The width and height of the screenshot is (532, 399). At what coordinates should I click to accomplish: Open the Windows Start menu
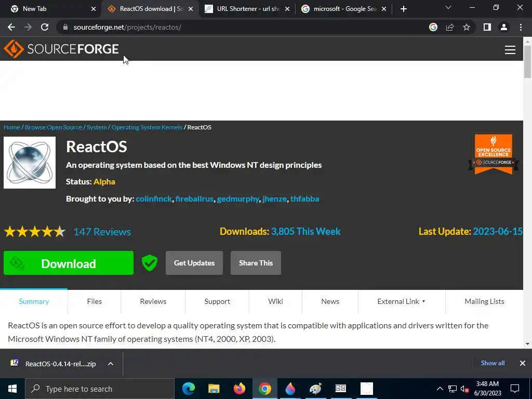12,389
